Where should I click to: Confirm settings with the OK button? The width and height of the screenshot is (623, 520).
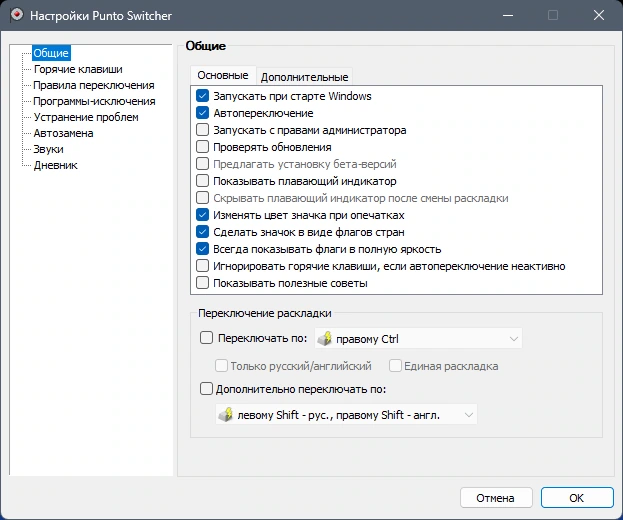[577, 498]
